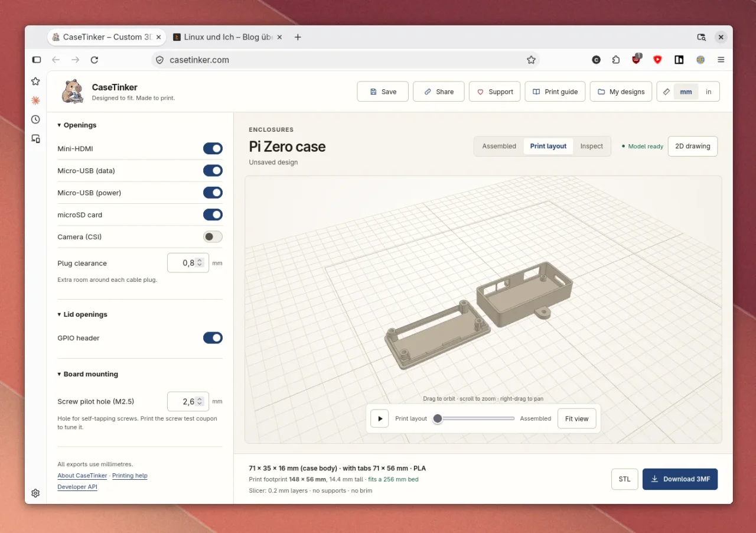The height and width of the screenshot is (533, 756).
Task: Close the CaseTinker tab
Action: [158, 37]
